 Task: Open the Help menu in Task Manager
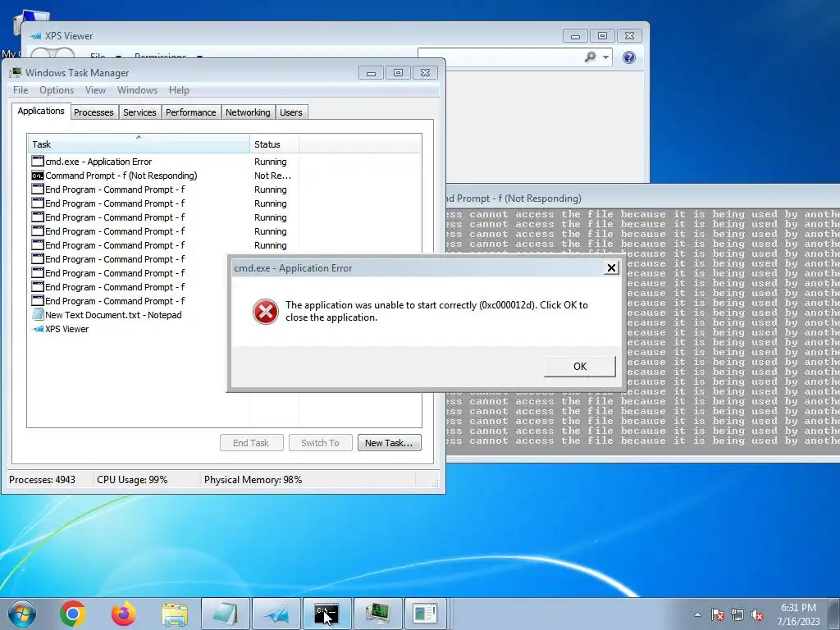pyautogui.click(x=179, y=90)
